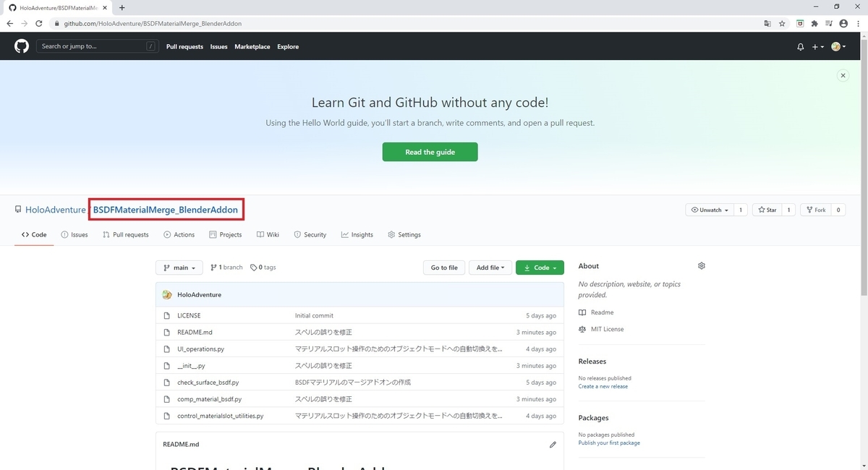Open the translate page icon
The image size is (868, 470).
click(x=767, y=23)
